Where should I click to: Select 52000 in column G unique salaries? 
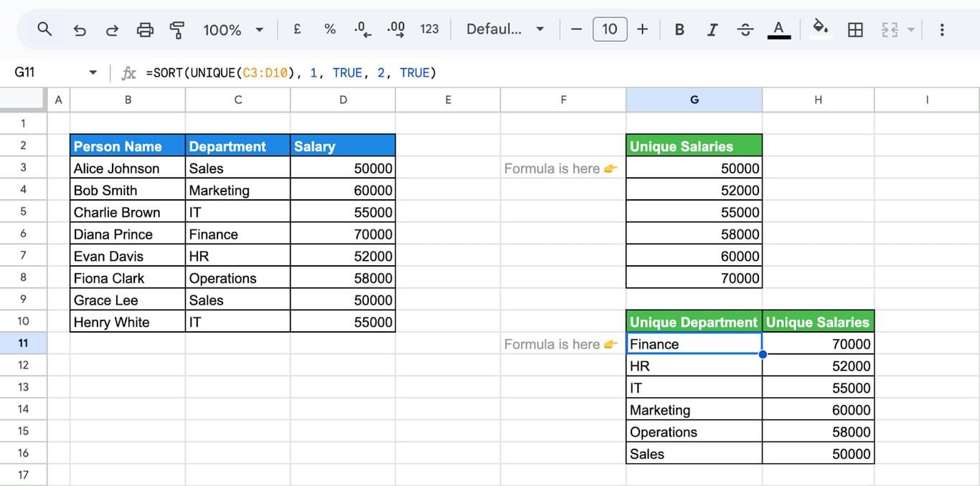[694, 190]
